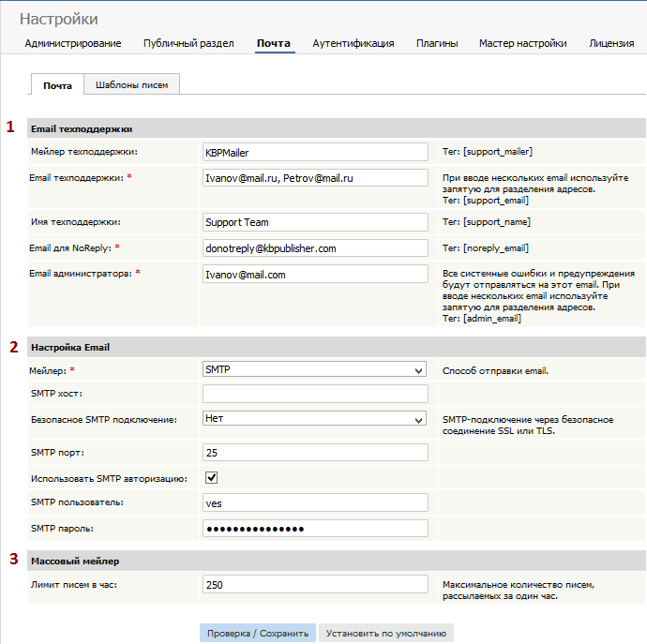Image resolution: width=647 pixels, height=644 pixels.
Task: Click the Email для NoReply input field
Action: [x=315, y=248]
